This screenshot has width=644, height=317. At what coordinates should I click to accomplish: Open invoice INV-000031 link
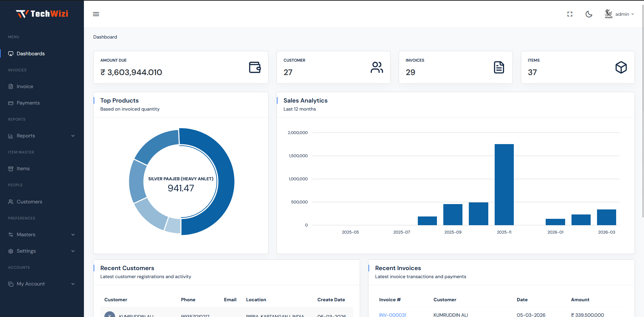(x=393, y=315)
